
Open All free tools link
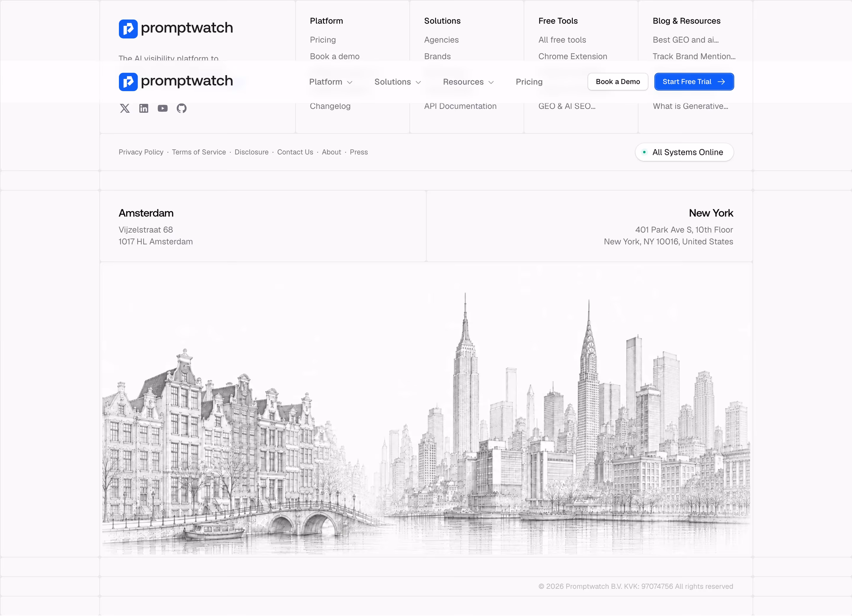(x=562, y=40)
